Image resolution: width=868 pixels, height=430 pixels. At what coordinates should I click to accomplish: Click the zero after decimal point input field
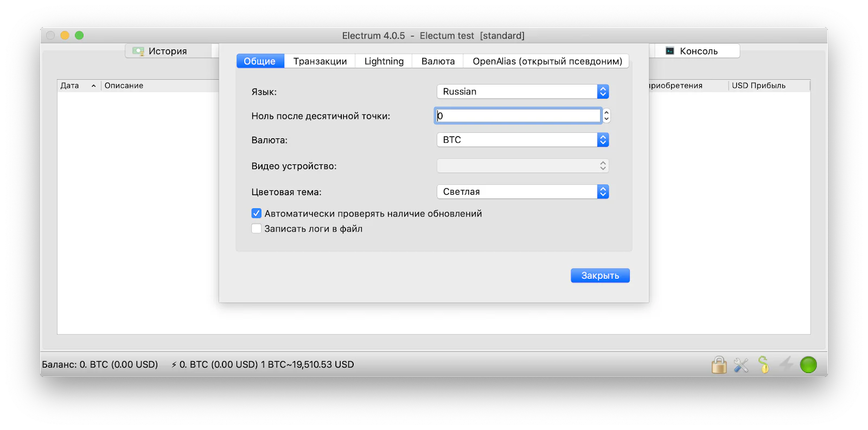[x=518, y=115]
